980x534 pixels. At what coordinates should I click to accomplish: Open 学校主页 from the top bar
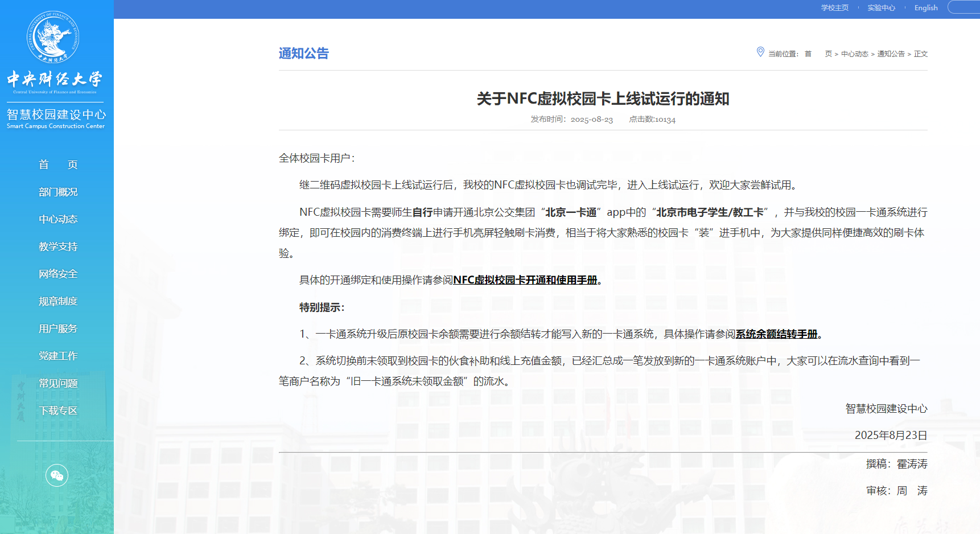pyautogui.click(x=834, y=7)
